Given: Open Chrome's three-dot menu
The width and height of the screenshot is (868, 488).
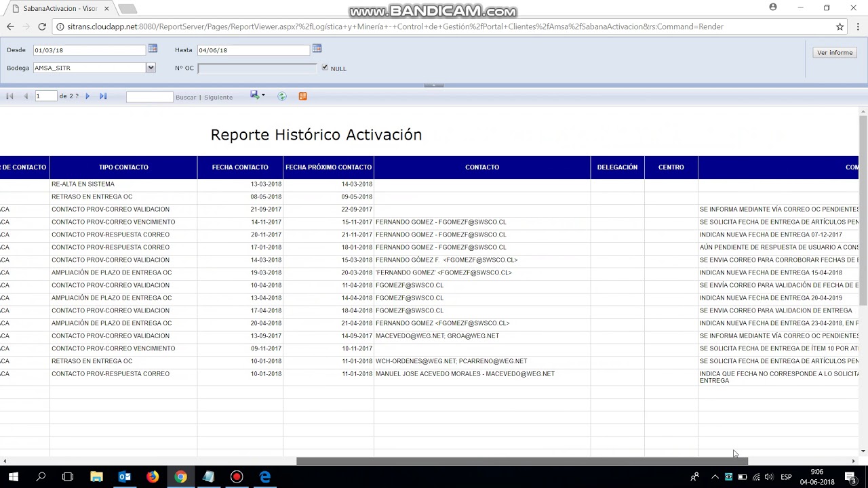Looking at the screenshot, I should pos(857,26).
